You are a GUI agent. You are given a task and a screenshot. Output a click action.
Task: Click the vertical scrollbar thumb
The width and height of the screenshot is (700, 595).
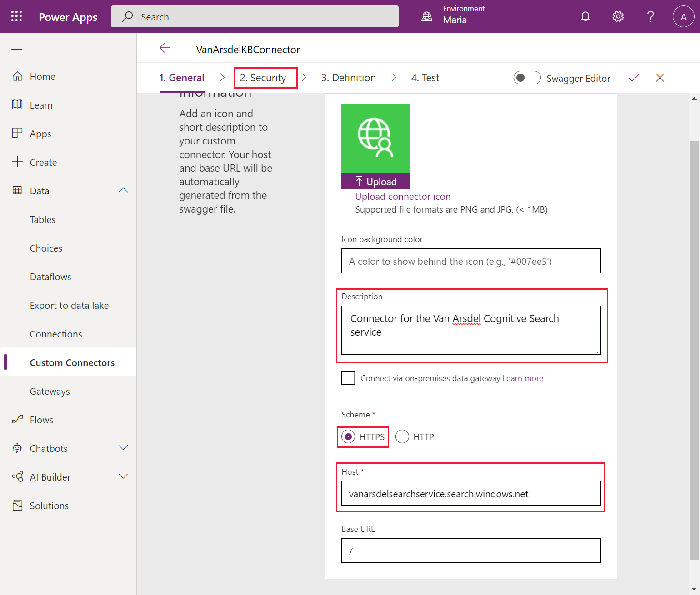coord(694,351)
